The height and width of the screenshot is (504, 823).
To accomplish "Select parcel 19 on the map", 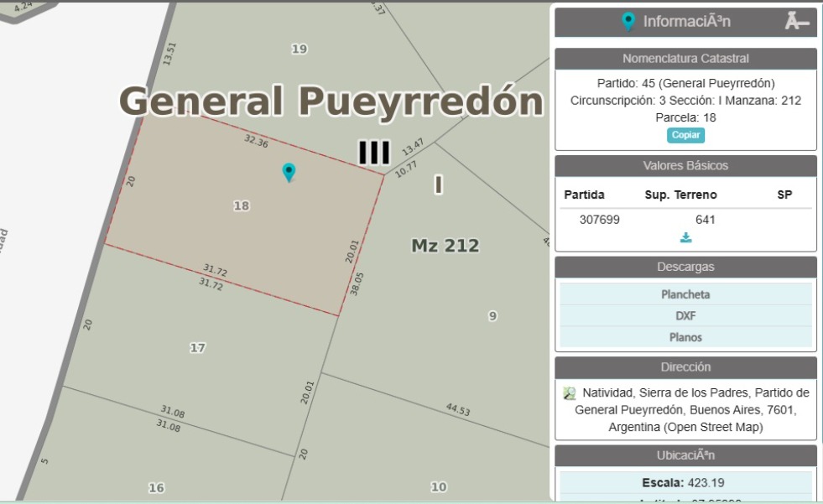I will (299, 49).
